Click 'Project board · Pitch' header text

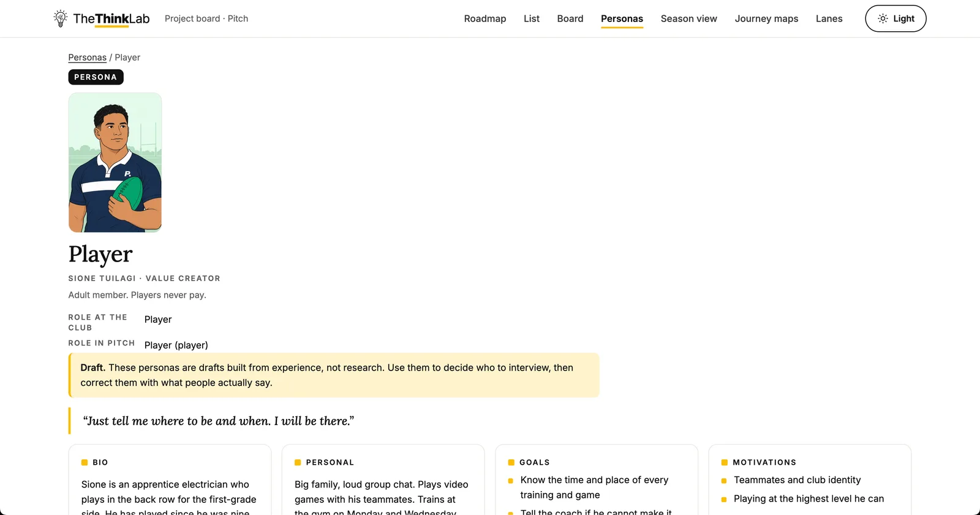pyautogui.click(x=206, y=18)
